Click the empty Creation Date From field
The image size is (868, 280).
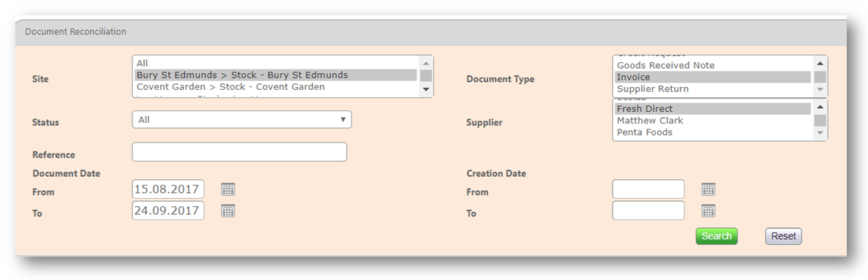click(x=648, y=189)
